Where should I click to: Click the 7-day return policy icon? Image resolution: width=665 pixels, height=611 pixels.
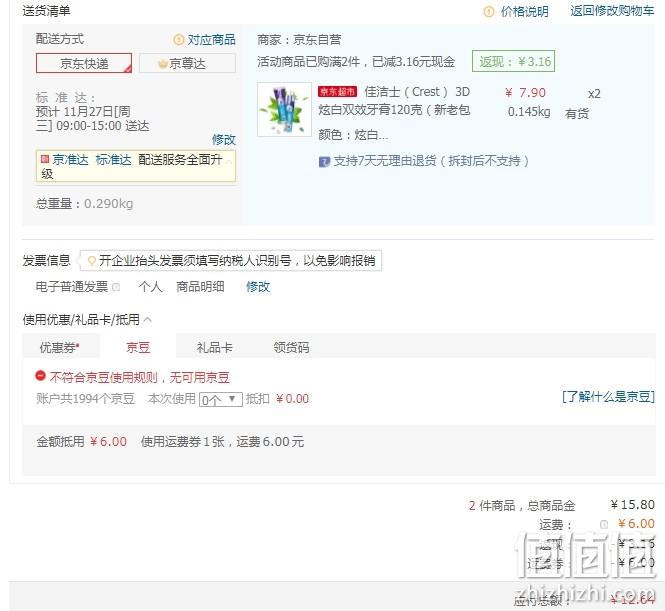point(324,162)
